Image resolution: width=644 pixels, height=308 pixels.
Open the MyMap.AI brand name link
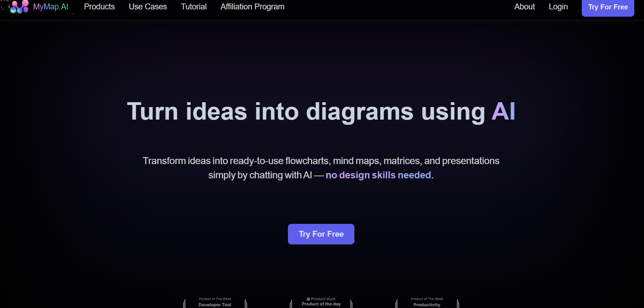pyautogui.click(x=50, y=7)
